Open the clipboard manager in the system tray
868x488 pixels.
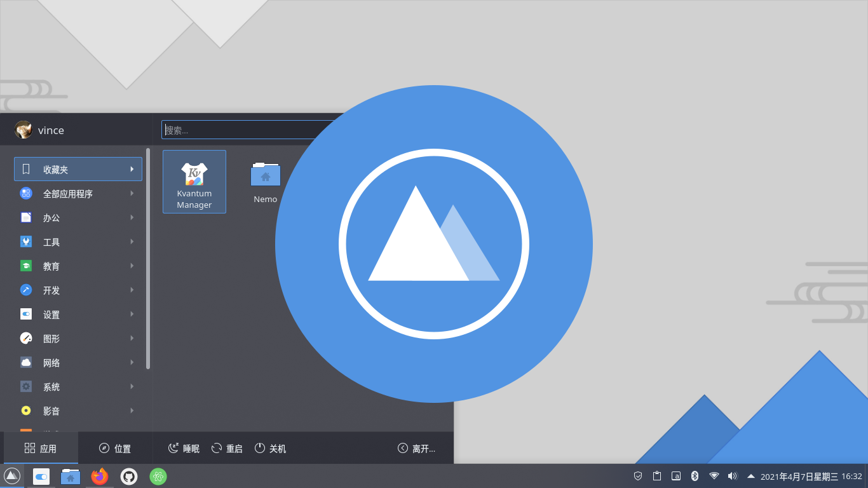(x=656, y=475)
